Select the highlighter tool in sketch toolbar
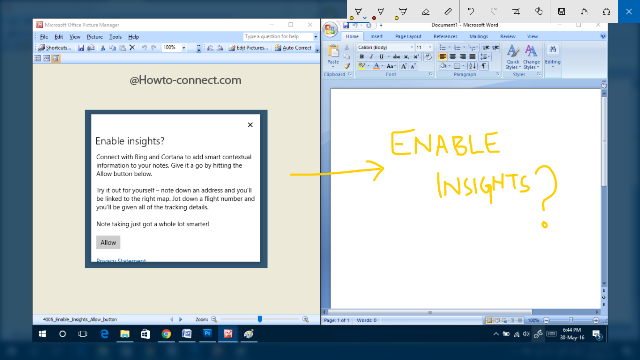Viewport: 640px width, 360px height. pyautogui.click(x=403, y=12)
